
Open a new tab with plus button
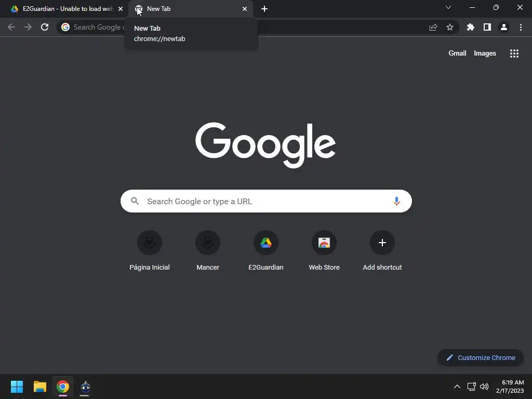pos(264,9)
